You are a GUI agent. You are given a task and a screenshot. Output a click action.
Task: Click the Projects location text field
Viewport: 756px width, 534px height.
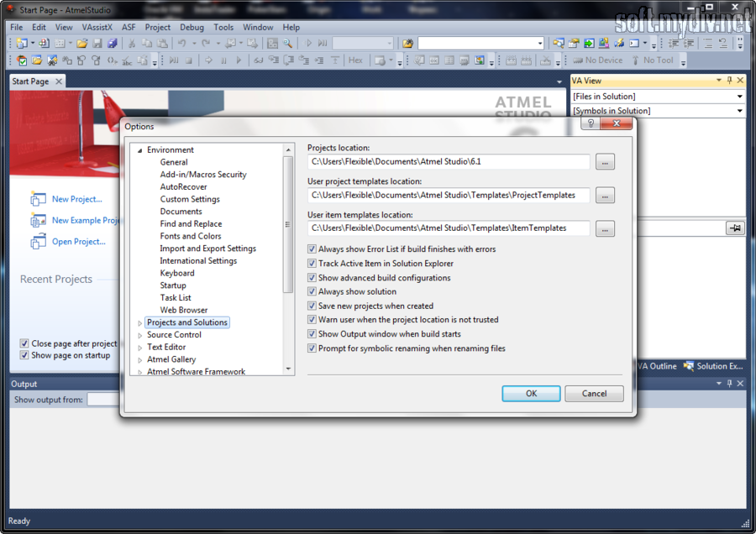(x=449, y=161)
